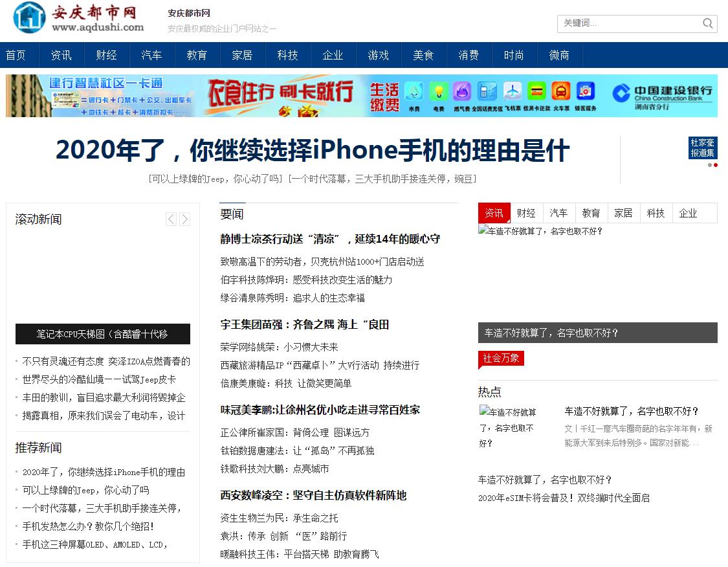Open 致敬高温下的劳动者 贝壳杭州站 article
The width and height of the screenshot is (728, 567).
tap(322, 262)
